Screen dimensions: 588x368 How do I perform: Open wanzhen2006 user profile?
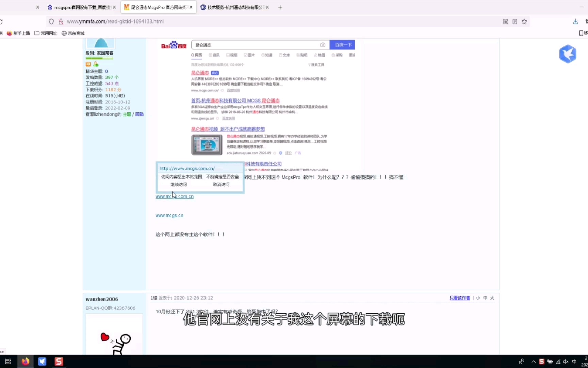click(x=102, y=299)
